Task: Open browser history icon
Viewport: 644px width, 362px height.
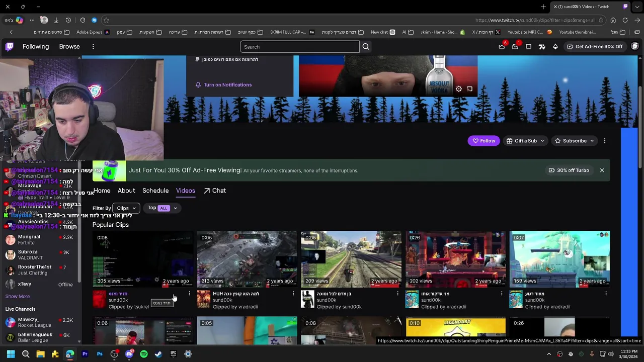Action: pyautogui.click(x=68, y=20)
